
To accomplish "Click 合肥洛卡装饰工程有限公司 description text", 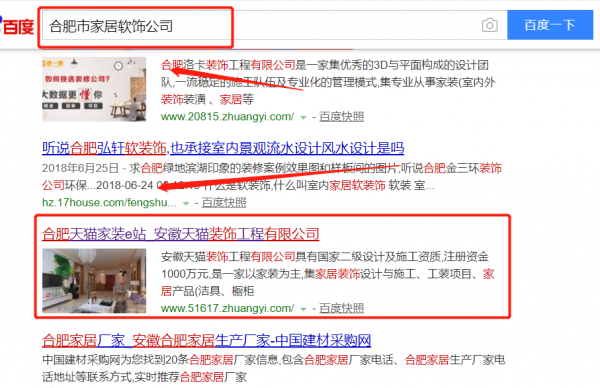I will pos(328,82).
